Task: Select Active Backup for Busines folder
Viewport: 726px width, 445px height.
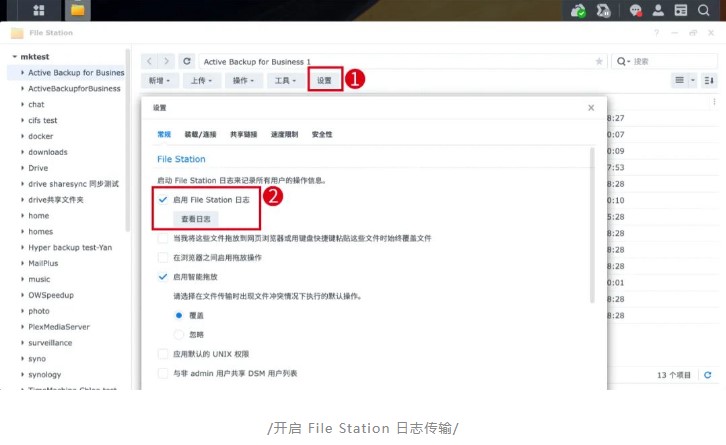Action: (76, 73)
